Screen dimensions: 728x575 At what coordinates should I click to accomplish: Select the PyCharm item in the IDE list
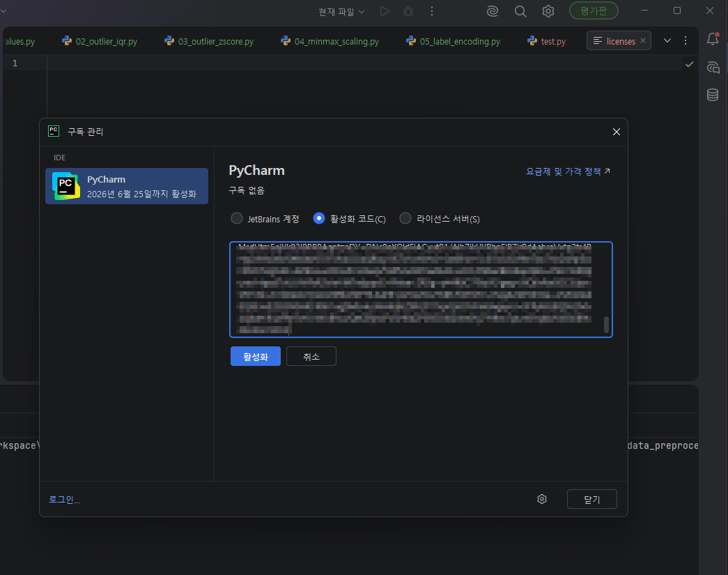(127, 186)
